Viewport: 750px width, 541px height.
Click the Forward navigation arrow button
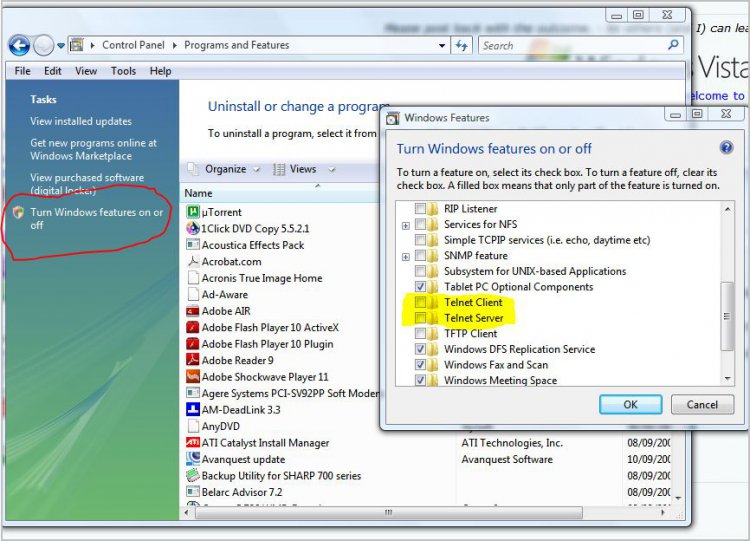[44, 46]
